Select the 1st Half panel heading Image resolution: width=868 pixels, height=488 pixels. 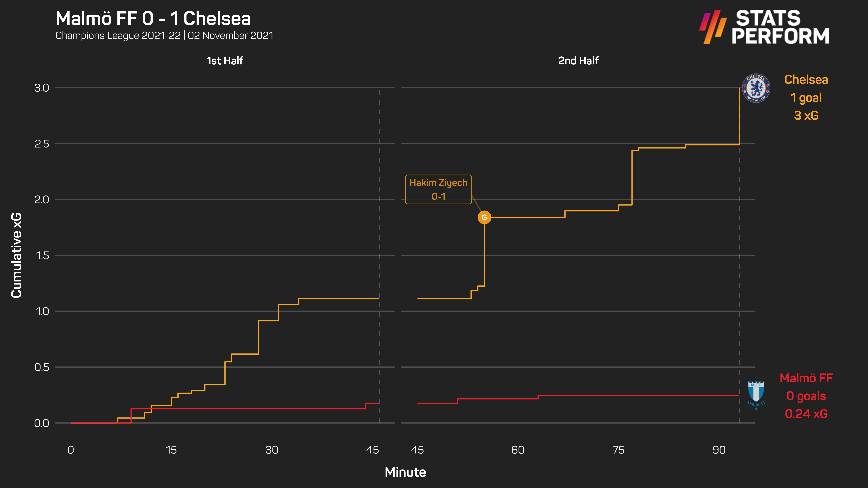tap(225, 61)
